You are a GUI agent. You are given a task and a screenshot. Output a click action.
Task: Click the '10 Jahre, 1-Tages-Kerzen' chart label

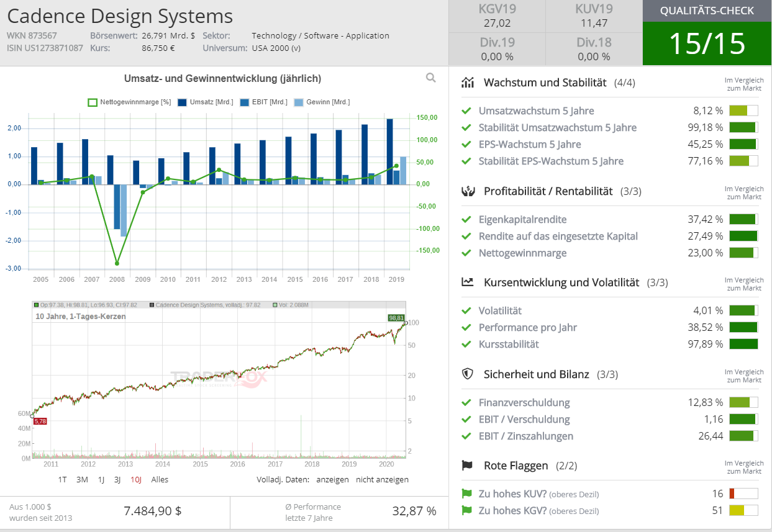(x=81, y=317)
